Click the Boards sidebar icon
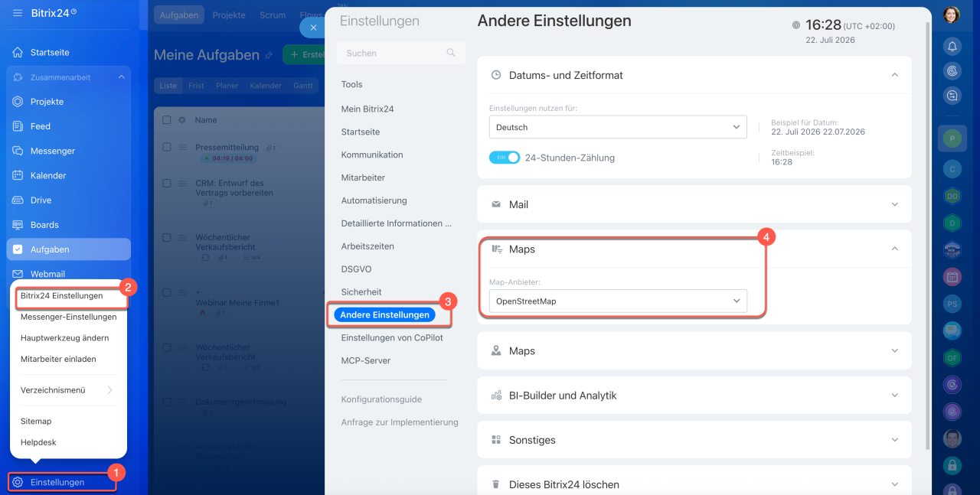 click(18, 224)
